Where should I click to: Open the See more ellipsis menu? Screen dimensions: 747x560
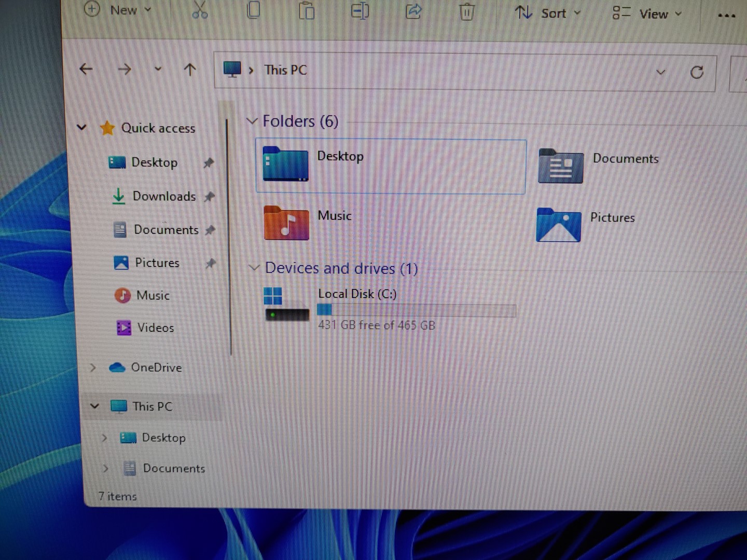[726, 16]
